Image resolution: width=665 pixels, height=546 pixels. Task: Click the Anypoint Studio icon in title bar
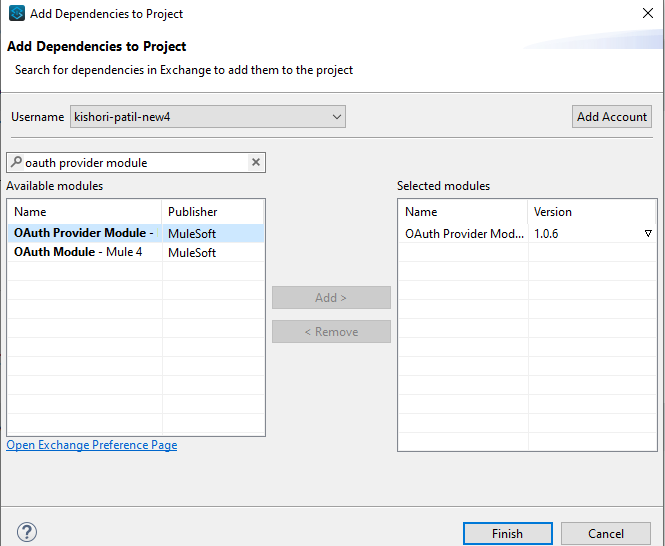pyautogui.click(x=17, y=13)
